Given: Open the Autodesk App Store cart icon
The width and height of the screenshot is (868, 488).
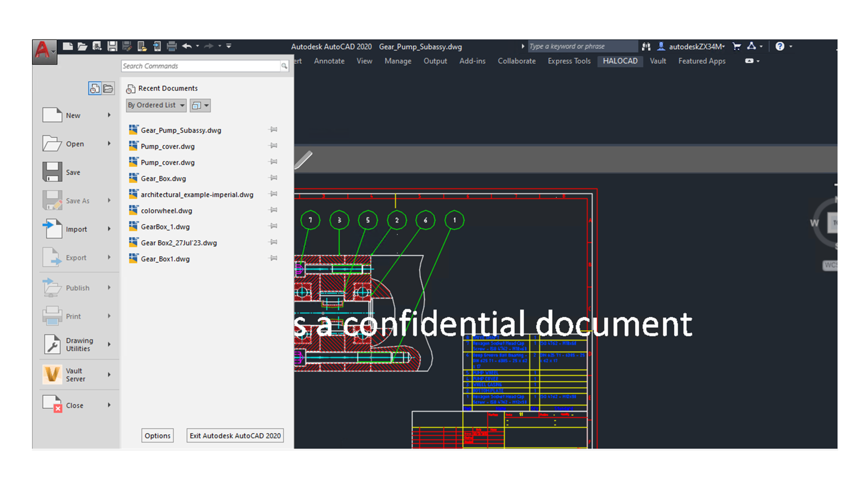Looking at the screenshot, I should click(736, 47).
